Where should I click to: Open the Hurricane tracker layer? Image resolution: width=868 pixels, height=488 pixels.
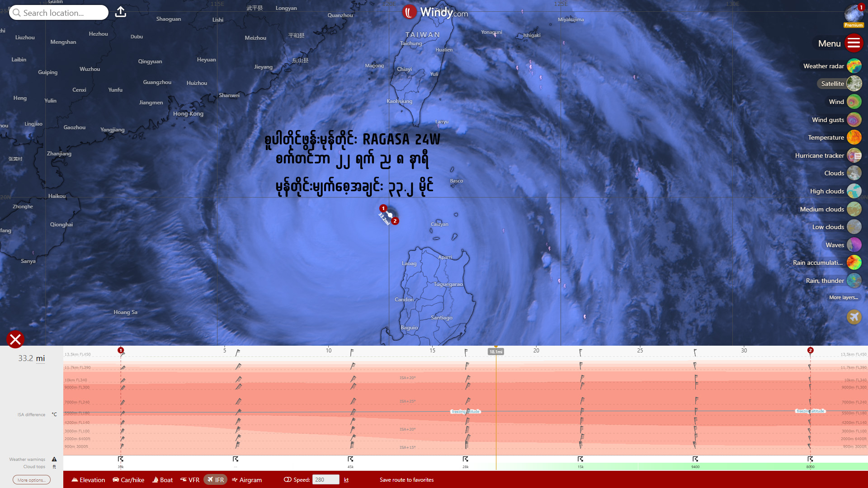pyautogui.click(x=854, y=155)
